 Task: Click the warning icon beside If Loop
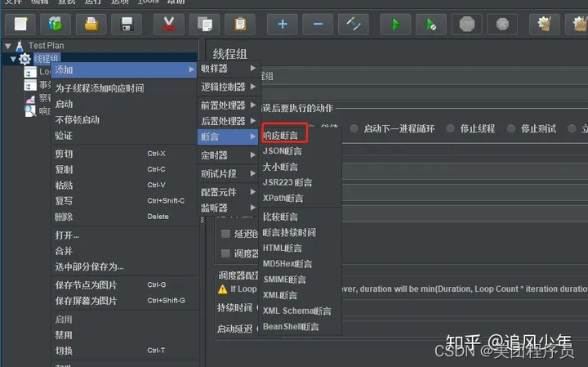click(222, 289)
